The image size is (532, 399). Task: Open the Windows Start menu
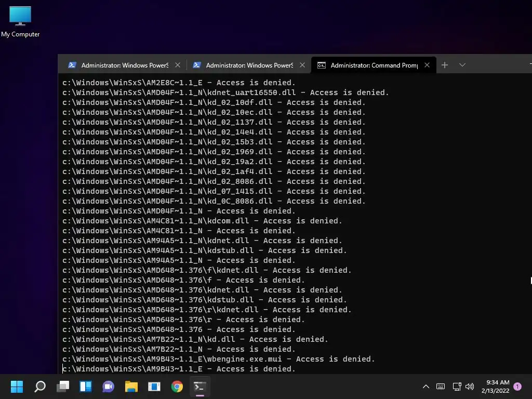click(17, 387)
